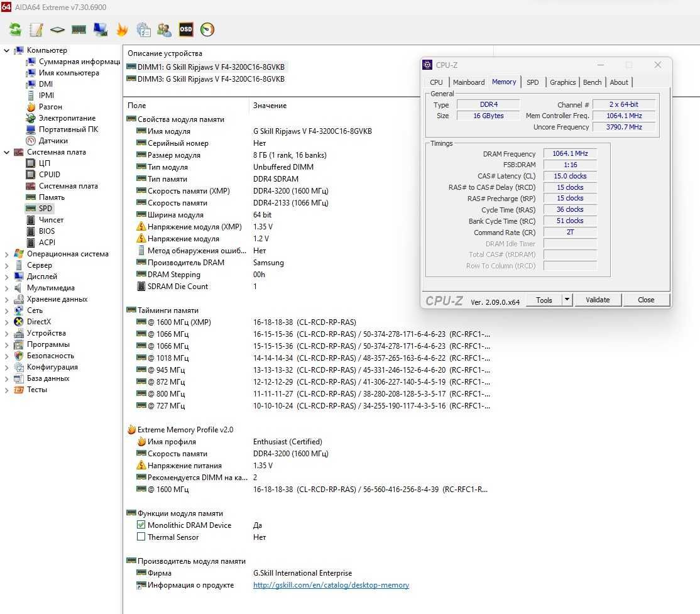Click the DRAM Frequency value field in CPU-Z
This screenshot has height=614, width=700.
570,153
